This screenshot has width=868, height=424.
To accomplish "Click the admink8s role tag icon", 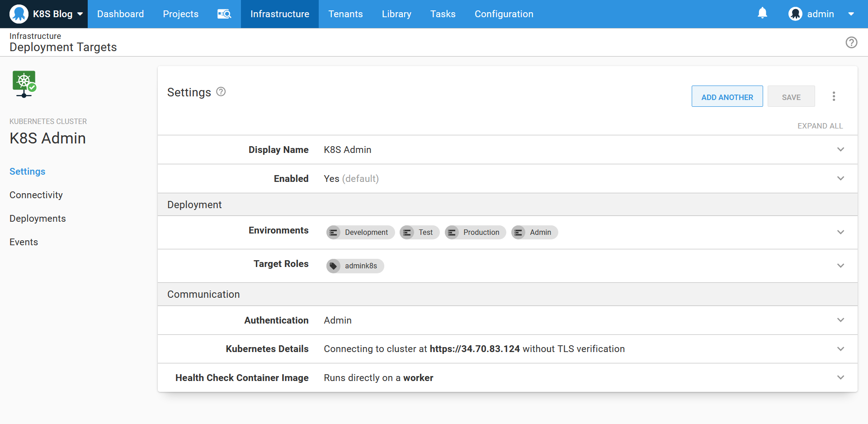I will pos(334,266).
